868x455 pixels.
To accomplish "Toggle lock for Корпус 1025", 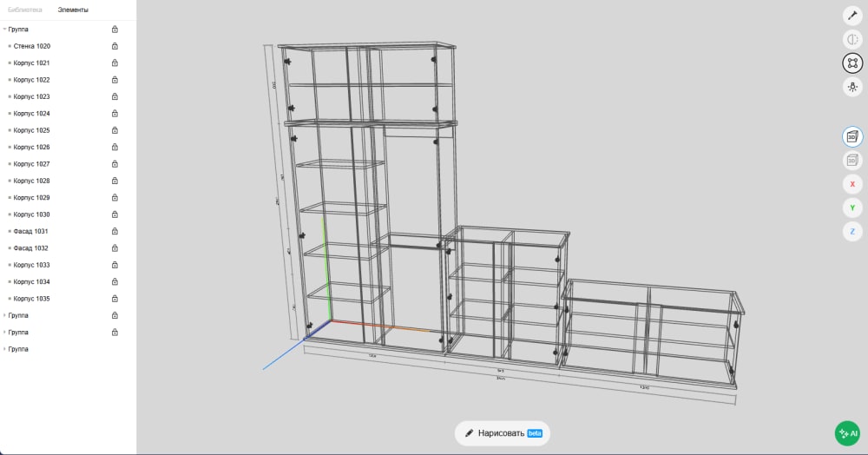I will 115,130.
